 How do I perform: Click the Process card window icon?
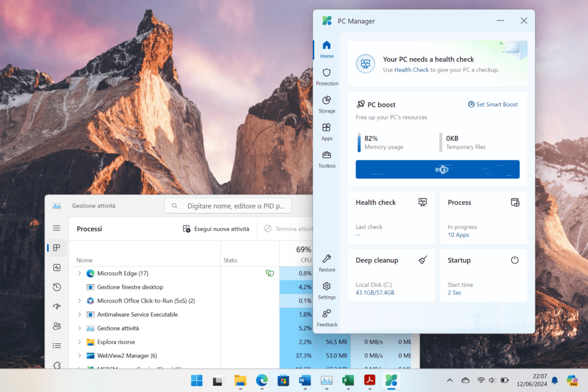pyautogui.click(x=515, y=203)
